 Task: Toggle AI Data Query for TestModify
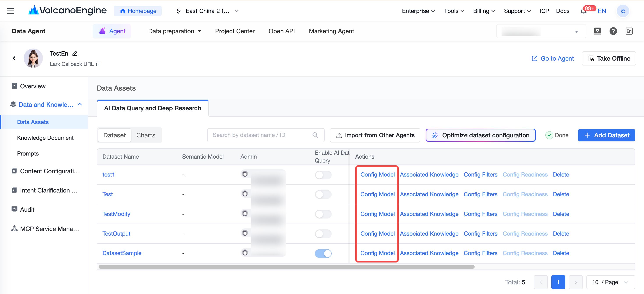(x=323, y=214)
